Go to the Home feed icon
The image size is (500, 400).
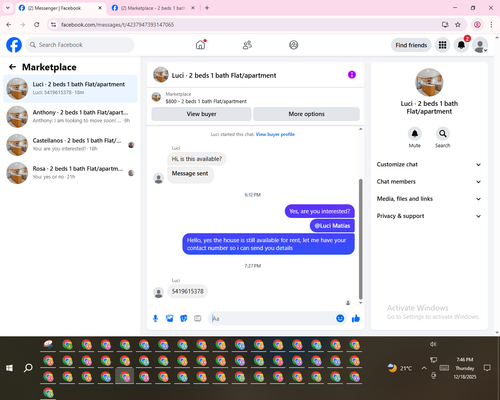coord(200,45)
